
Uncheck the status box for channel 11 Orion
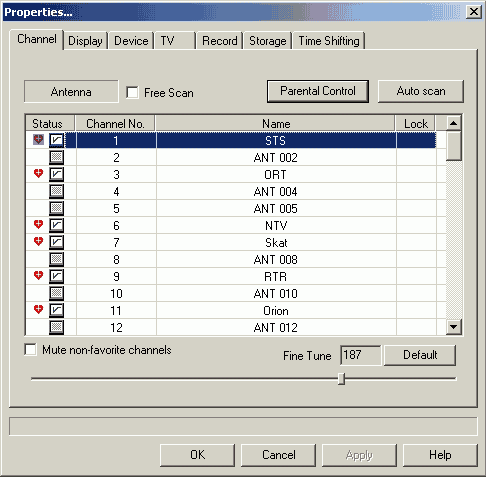point(56,310)
